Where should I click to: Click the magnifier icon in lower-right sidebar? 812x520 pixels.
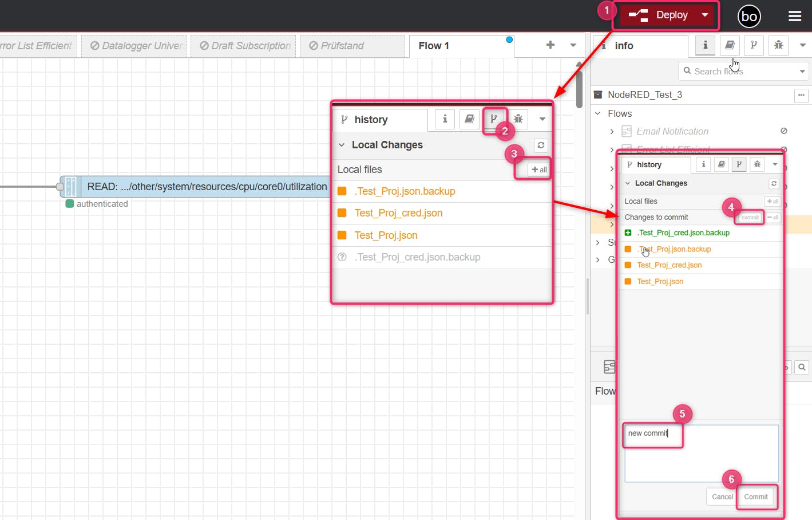pos(802,367)
